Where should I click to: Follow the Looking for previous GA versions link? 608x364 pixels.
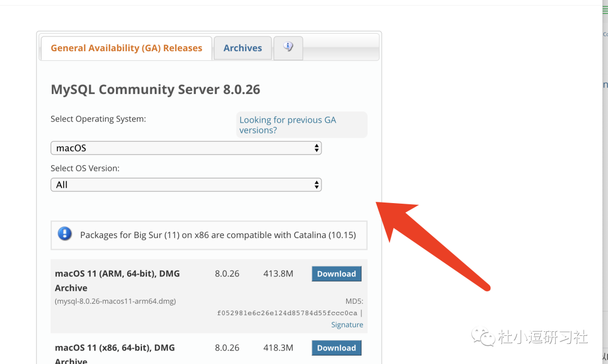pos(287,125)
